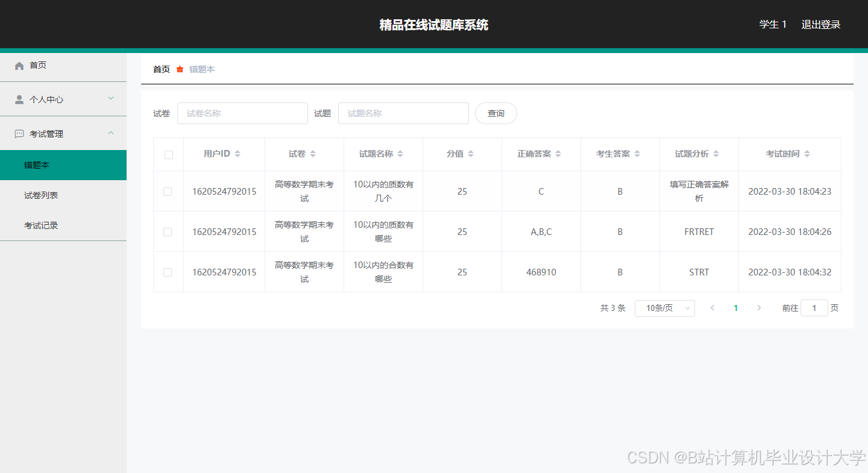
Task: Collapse the 考试管理 menu chevron
Action: [111, 133]
